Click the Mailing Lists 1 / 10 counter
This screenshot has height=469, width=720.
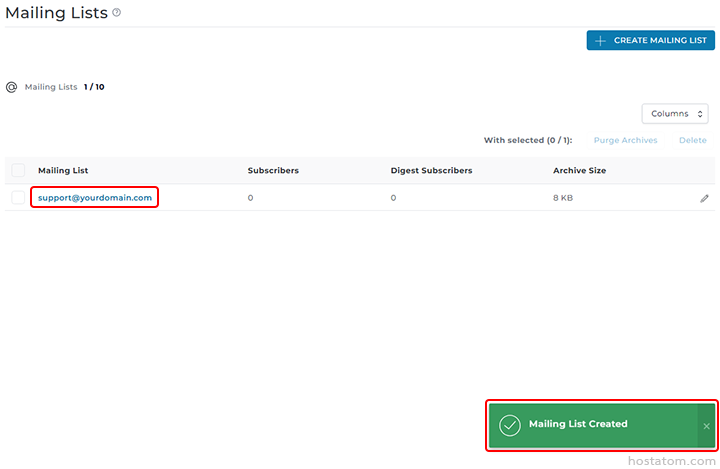point(65,87)
